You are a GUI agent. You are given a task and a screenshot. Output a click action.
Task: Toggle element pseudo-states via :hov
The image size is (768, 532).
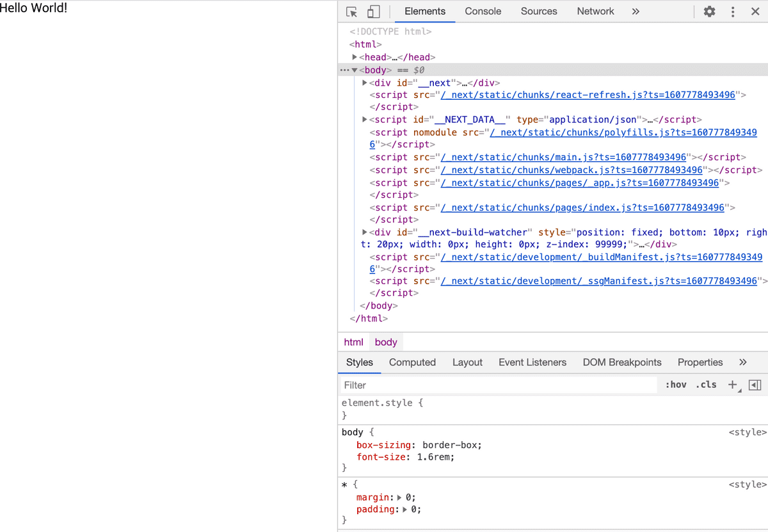point(676,384)
